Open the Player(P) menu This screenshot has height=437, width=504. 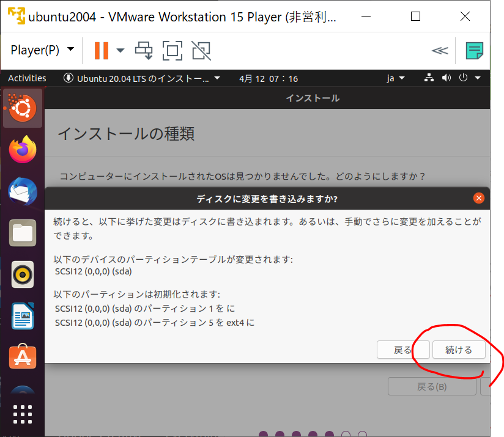(x=42, y=50)
